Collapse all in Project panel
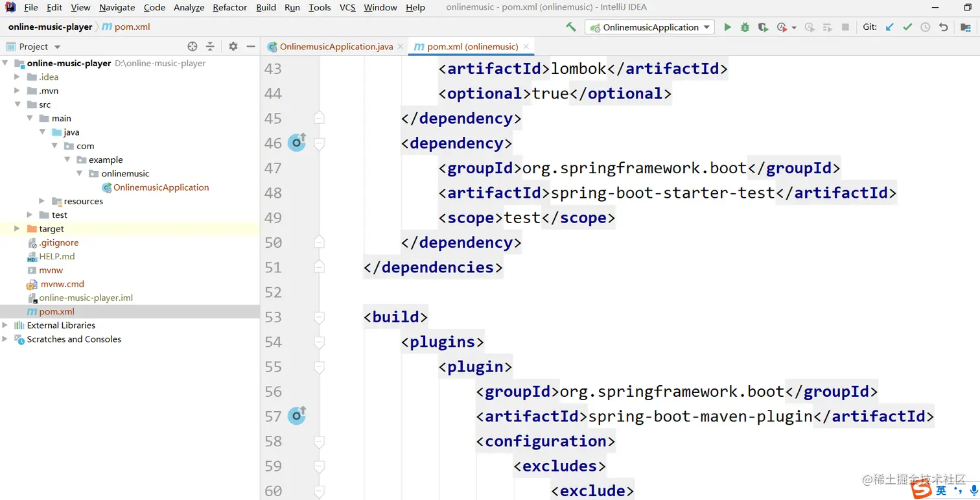 pyautogui.click(x=210, y=46)
